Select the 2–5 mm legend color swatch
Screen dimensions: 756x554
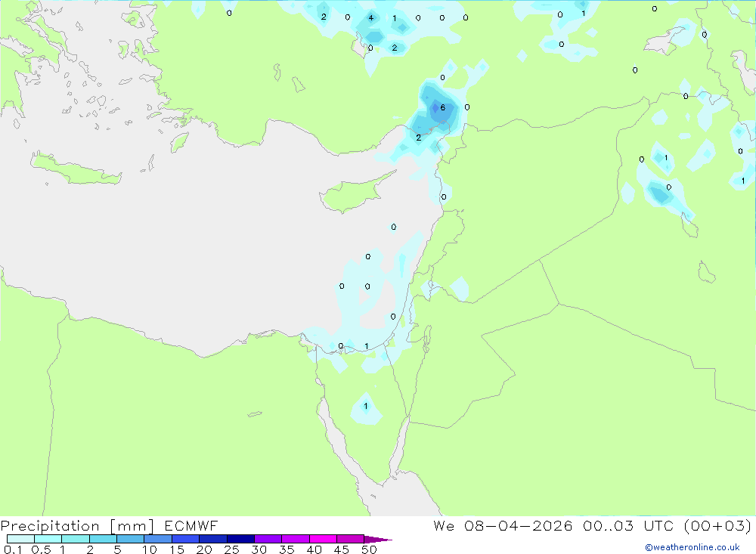[x=103, y=539]
